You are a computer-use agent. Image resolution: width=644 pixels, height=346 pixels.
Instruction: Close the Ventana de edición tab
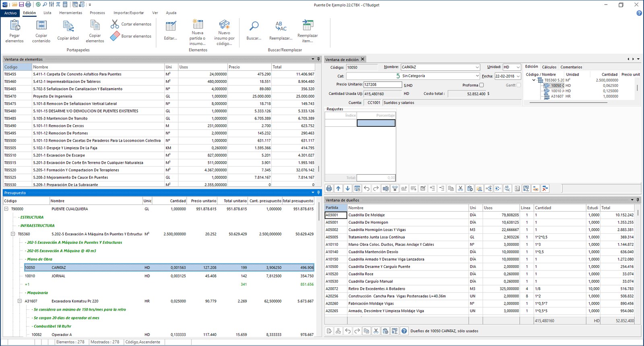click(362, 59)
